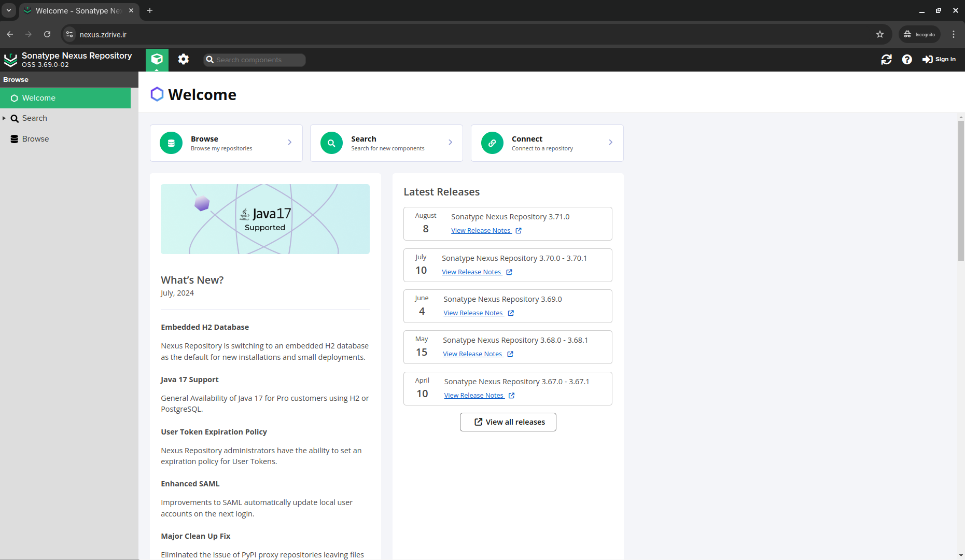Click chevron on Browse my repositories card
Viewport: 965px width, 560px height.
[290, 143]
